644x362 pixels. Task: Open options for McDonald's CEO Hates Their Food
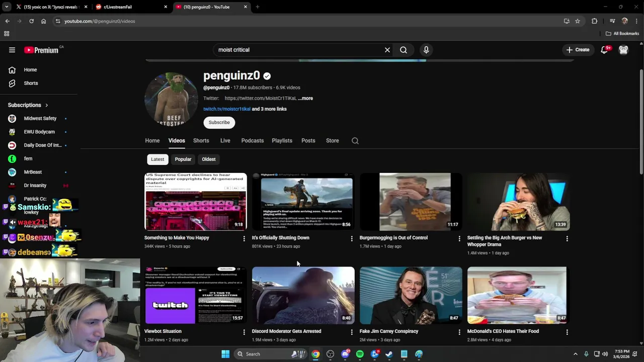pos(567,332)
